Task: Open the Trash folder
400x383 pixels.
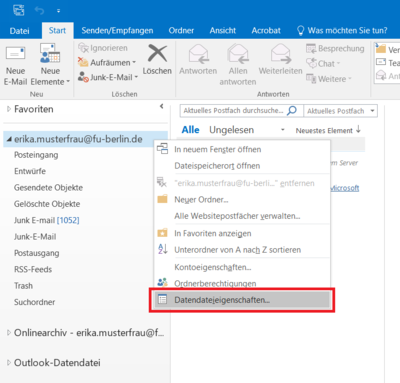Action: [23, 286]
